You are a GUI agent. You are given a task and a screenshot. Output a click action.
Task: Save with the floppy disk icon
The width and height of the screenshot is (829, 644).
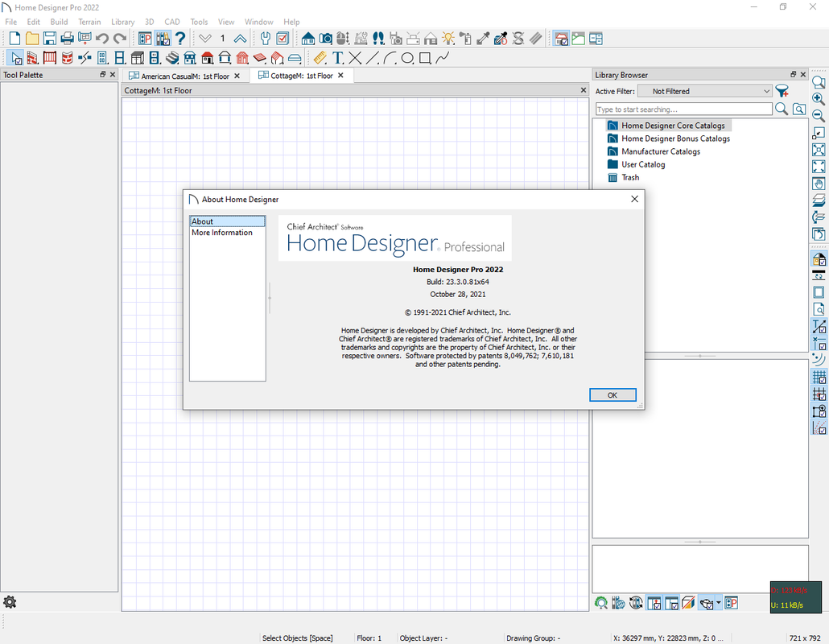(x=50, y=39)
